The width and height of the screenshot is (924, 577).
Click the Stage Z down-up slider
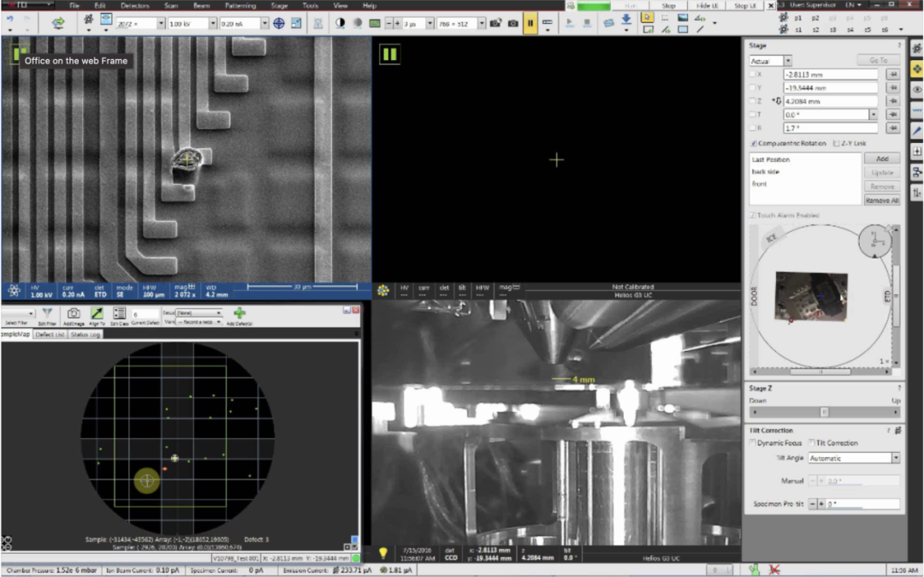[823, 412]
